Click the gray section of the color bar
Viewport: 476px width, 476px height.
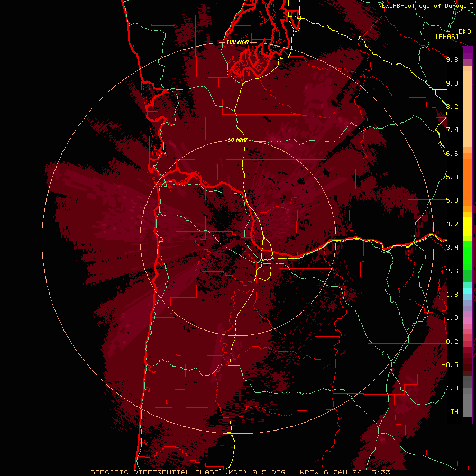467,396
